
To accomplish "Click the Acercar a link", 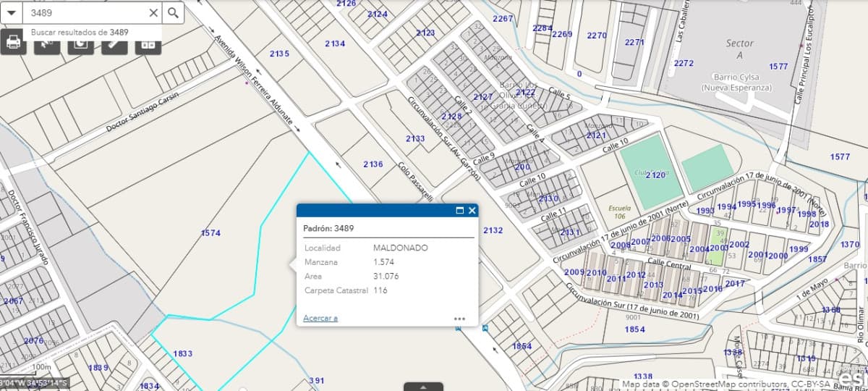I will click(x=320, y=318).
